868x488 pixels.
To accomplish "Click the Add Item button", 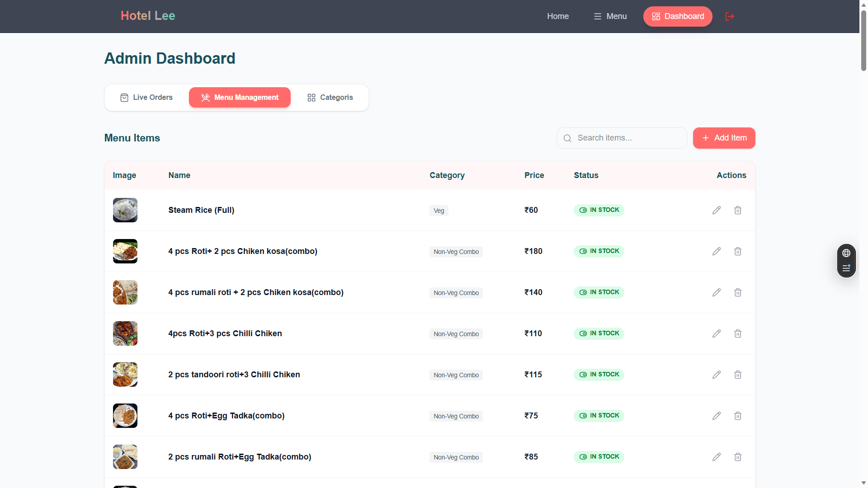I will point(724,138).
